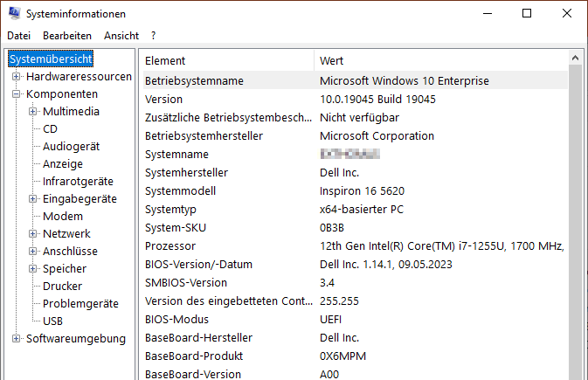The height and width of the screenshot is (380, 588).
Task: Open the Ansicht menu
Action: [121, 36]
